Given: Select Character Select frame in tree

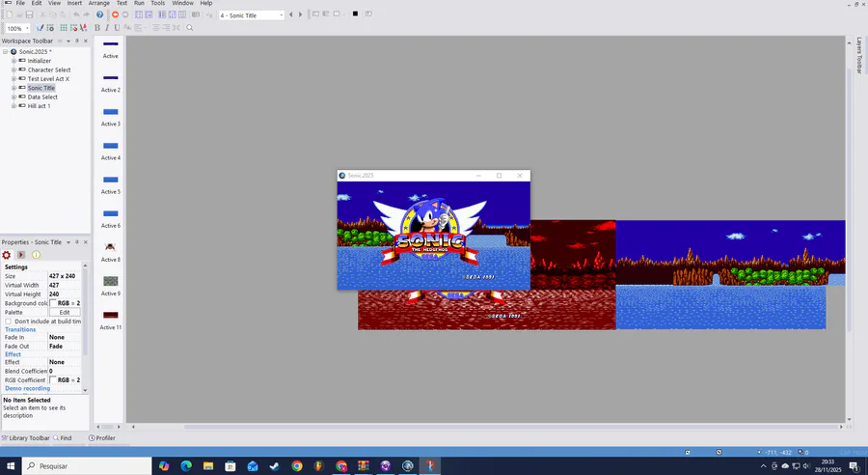Looking at the screenshot, I should coord(49,70).
